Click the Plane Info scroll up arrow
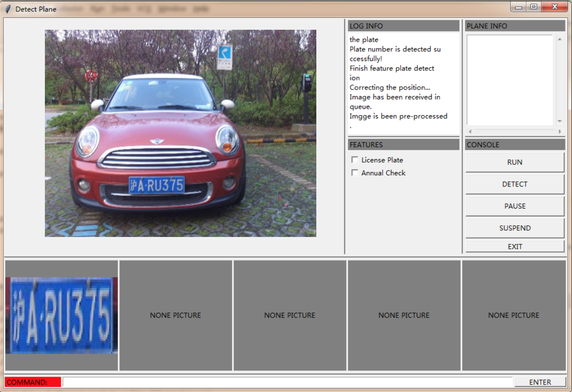 click(x=560, y=39)
